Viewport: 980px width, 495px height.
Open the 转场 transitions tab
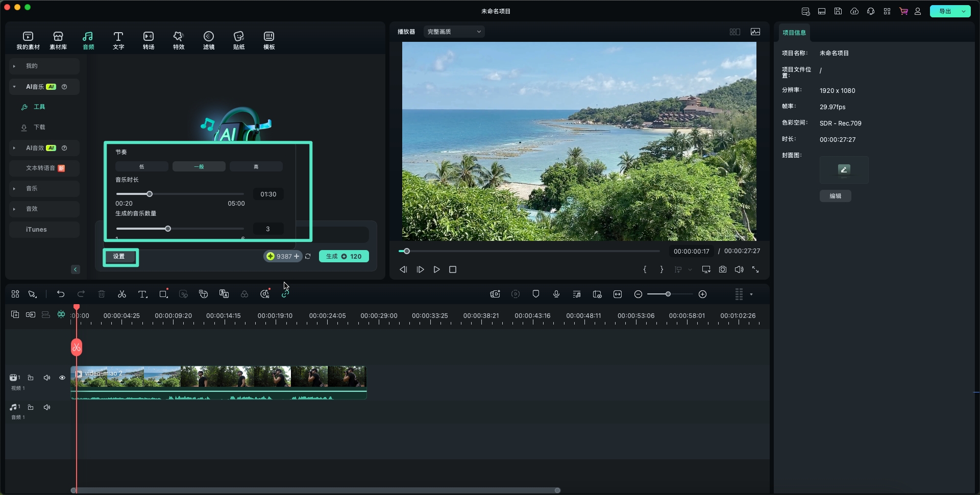point(149,40)
